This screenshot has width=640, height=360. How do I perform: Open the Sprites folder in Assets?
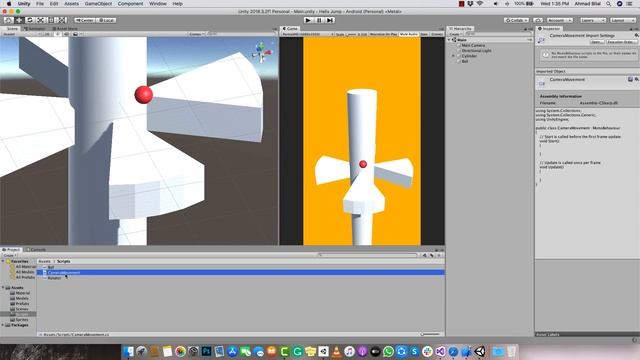(19, 320)
